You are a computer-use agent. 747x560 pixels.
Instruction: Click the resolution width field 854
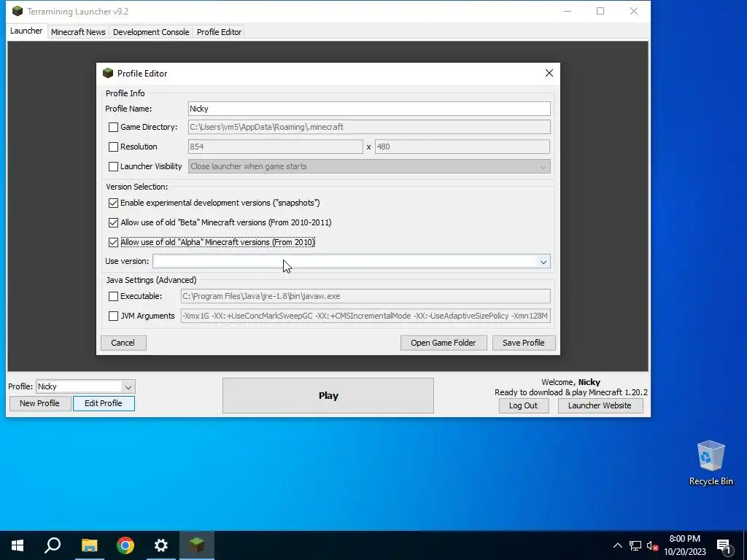click(275, 147)
